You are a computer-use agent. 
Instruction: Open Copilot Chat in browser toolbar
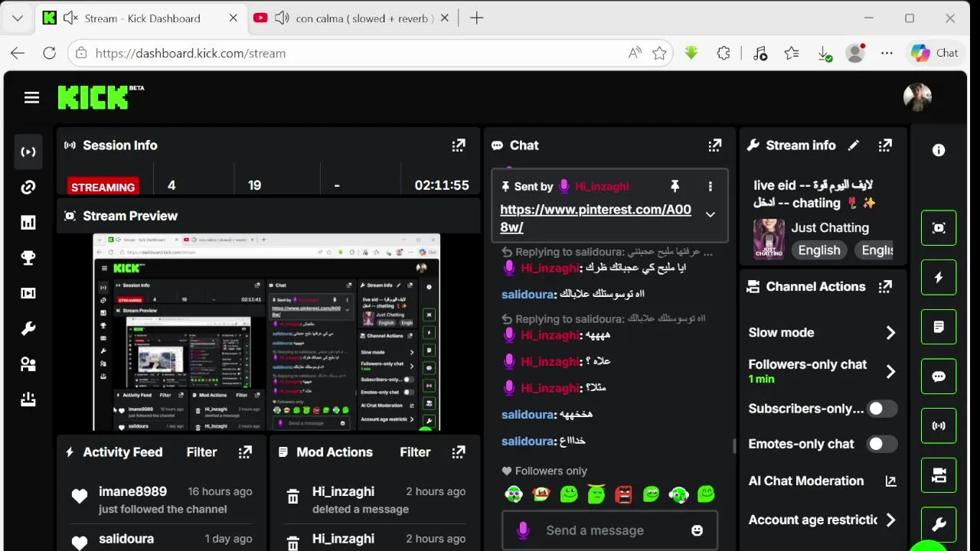(935, 53)
